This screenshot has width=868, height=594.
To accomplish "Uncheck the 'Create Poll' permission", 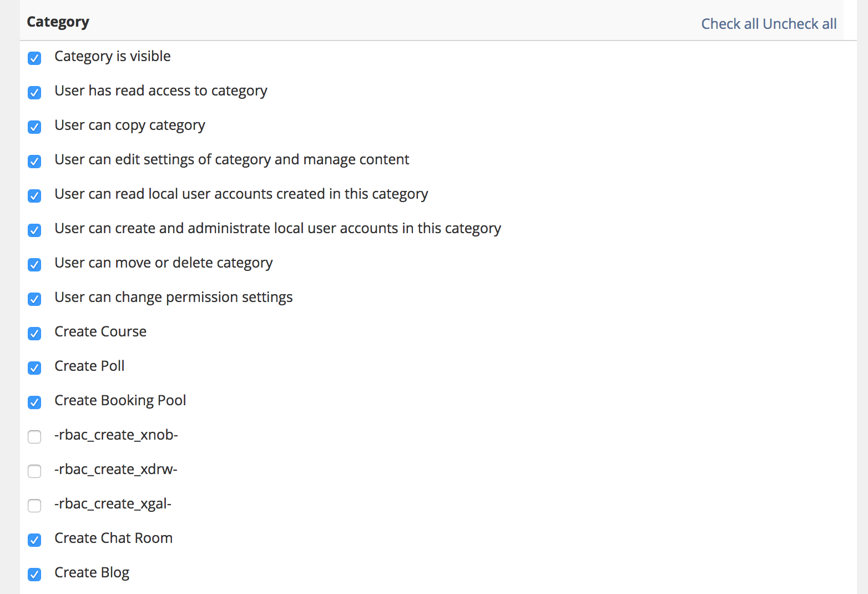I will [34, 368].
